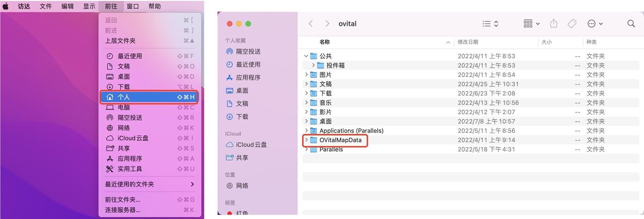
Task: Open the list view options switcher
Action: [490, 24]
